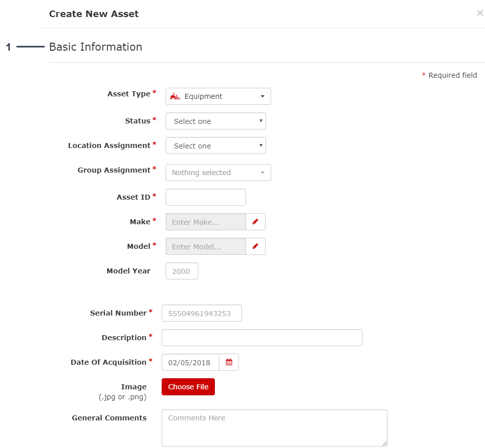Image resolution: width=485 pixels, height=448 pixels.
Task: Open the calendar date picker icon
Action: click(x=229, y=362)
